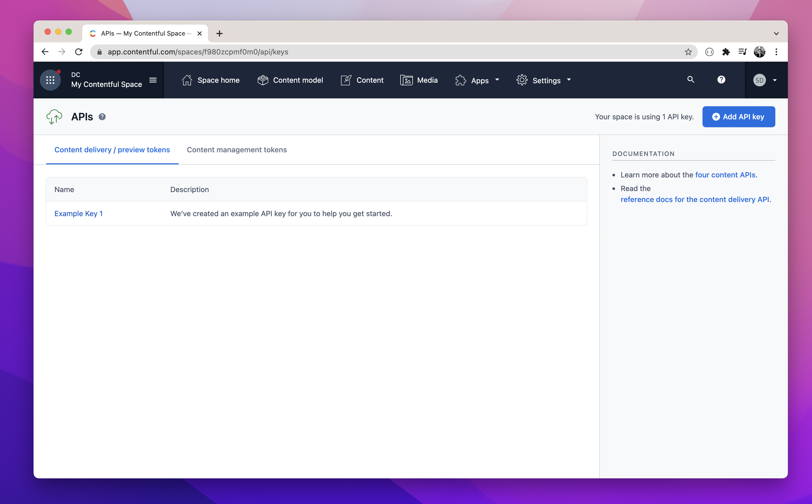Bookmark this page with star icon
Image resolution: width=812 pixels, height=504 pixels.
click(x=688, y=52)
